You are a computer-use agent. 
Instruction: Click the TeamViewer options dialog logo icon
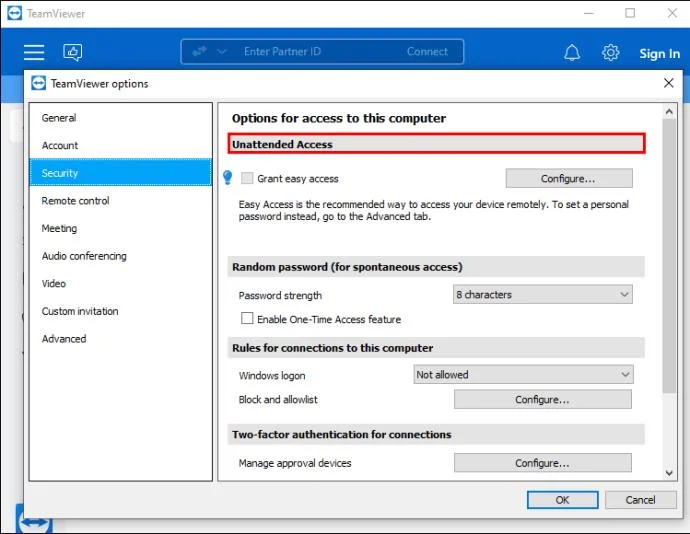coord(39,83)
